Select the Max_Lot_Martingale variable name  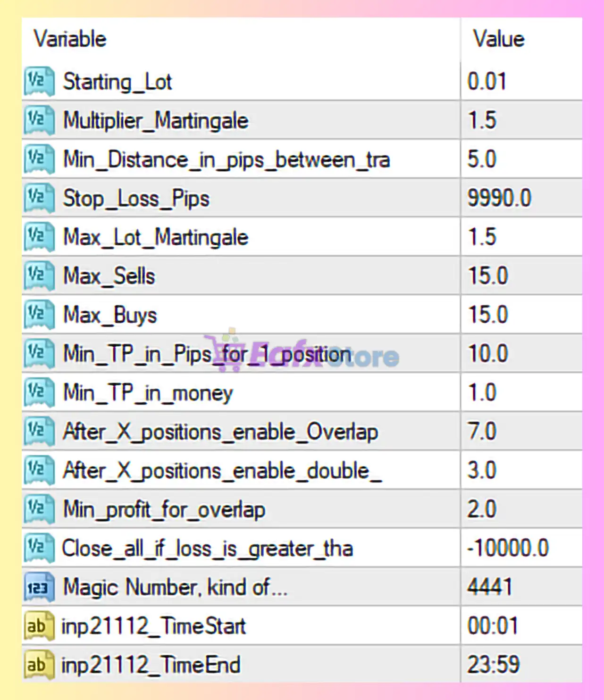click(156, 237)
